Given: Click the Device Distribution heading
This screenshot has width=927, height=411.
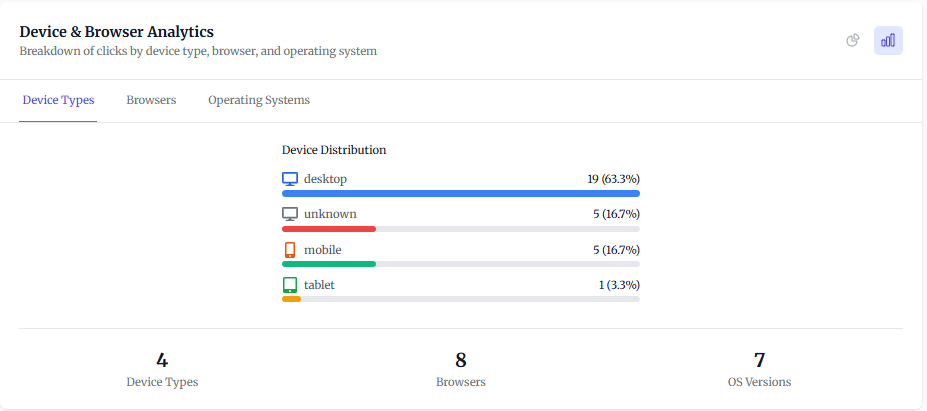Looking at the screenshot, I should click(x=334, y=150).
